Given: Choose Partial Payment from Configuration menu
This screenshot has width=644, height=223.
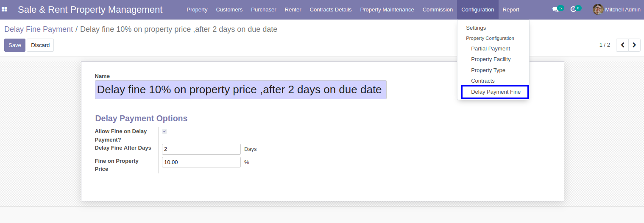Looking at the screenshot, I should (x=491, y=49).
